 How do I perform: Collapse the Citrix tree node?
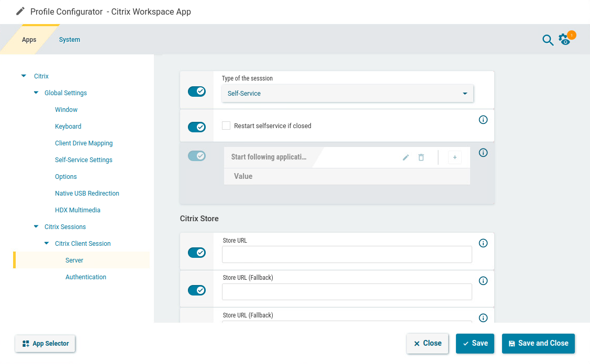coord(23,75)
